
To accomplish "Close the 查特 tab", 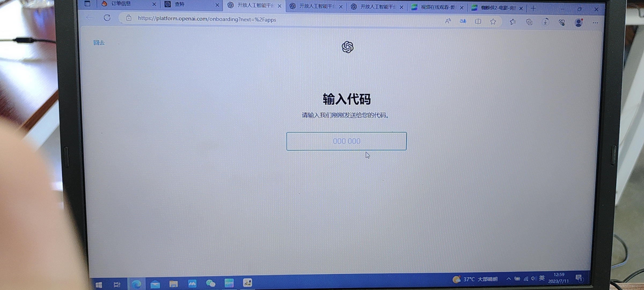I will (217, 5).
